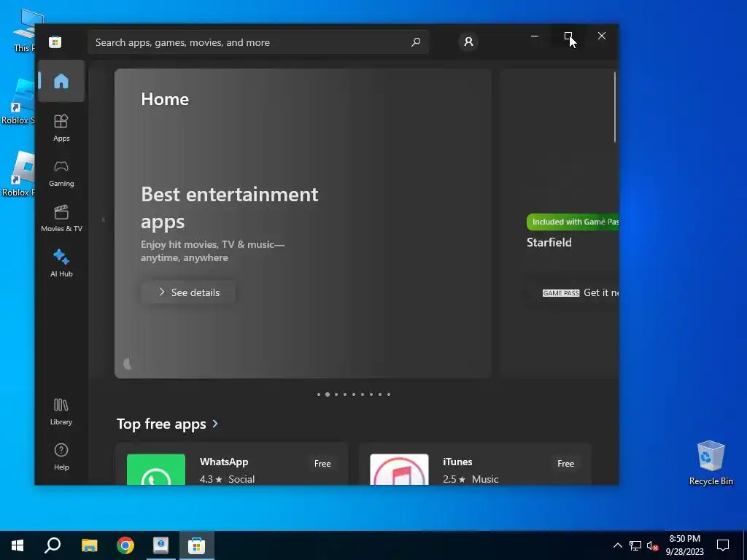The image size is (747, 560).
Task: Open taskbar Search
Action: coord(53,545)
